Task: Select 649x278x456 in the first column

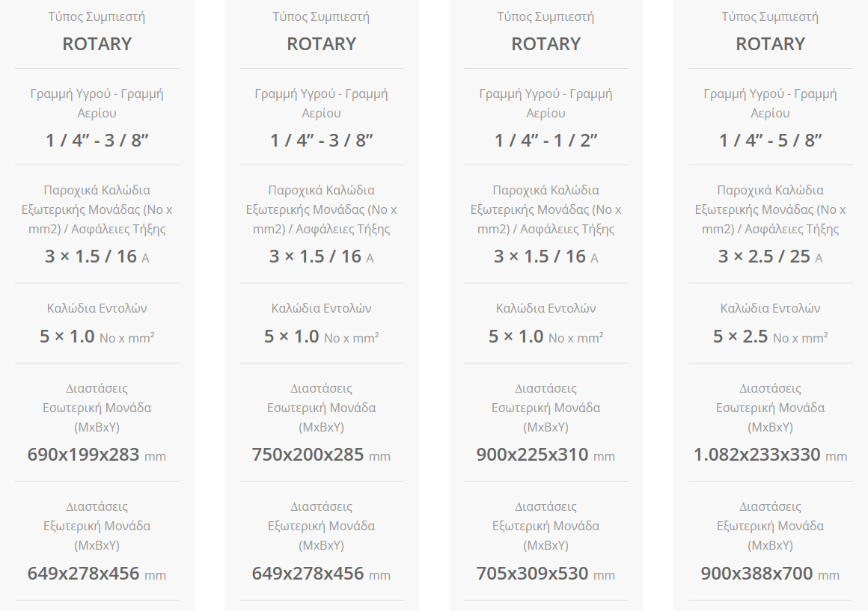Action: (83, 574)
